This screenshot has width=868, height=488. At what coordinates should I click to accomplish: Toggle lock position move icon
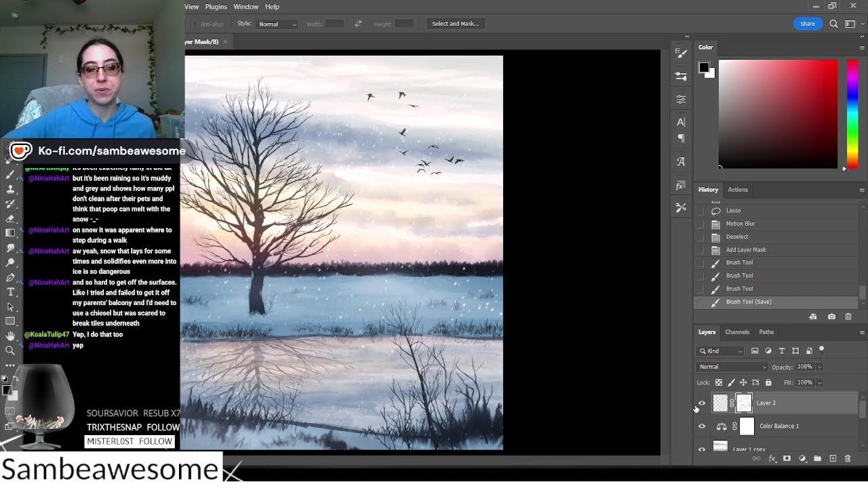[743, 382]
